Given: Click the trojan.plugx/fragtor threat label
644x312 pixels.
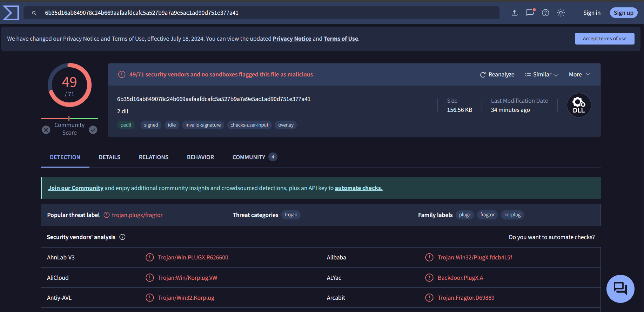Looking at the screenshot, I should (137, 215).
